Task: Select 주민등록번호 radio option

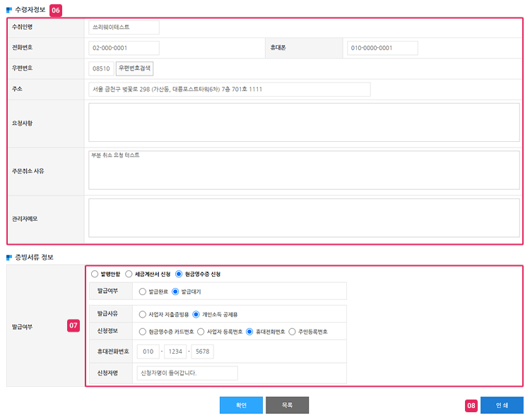Action: [292, 332]
